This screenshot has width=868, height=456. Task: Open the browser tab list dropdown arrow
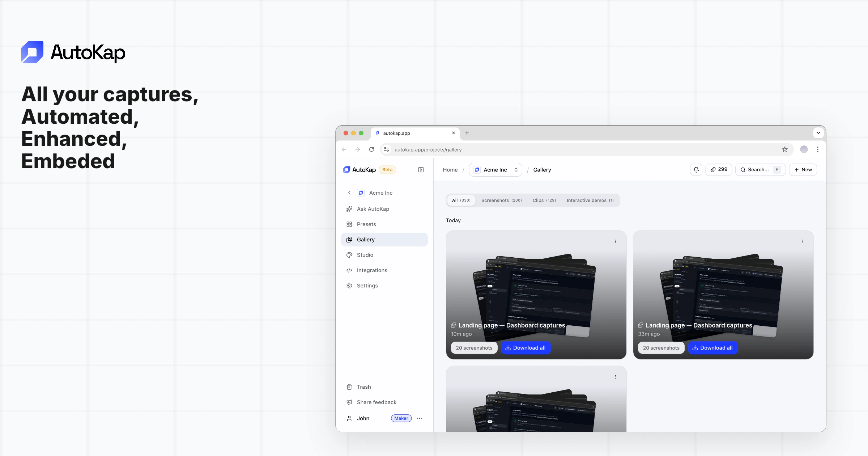click(818, 133)
